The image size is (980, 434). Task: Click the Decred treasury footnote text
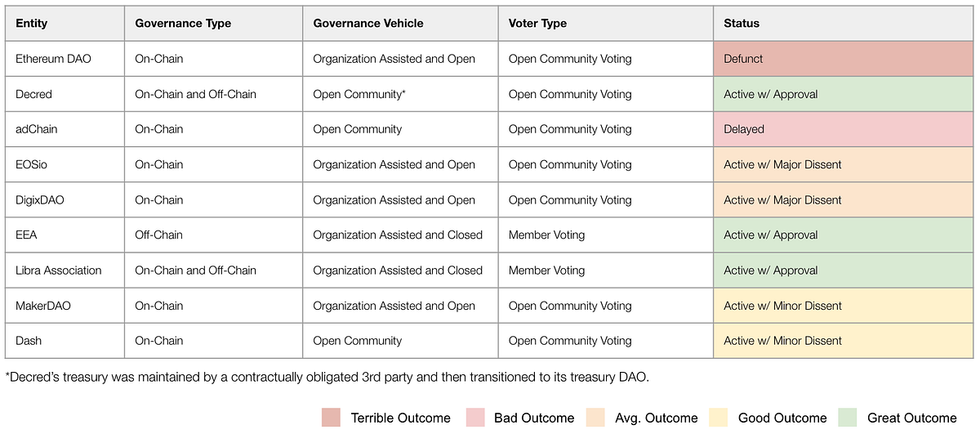(x=327, y=377)
